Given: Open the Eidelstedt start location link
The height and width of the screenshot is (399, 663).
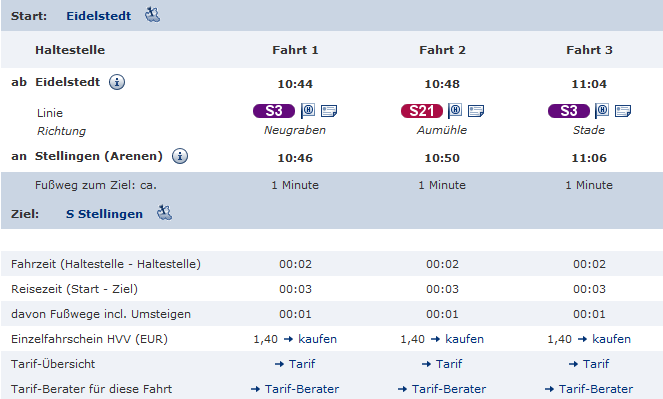Looking at the screenshot, I should [99, 16].
